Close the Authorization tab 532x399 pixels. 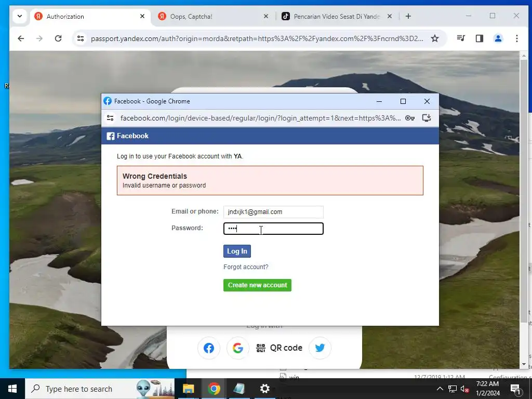tap(142, 16)
